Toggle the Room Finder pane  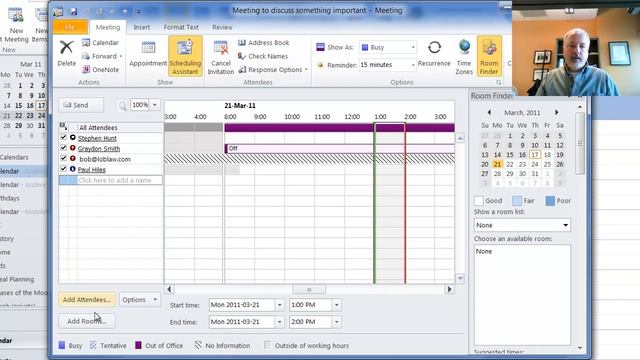tap(489, 56)
